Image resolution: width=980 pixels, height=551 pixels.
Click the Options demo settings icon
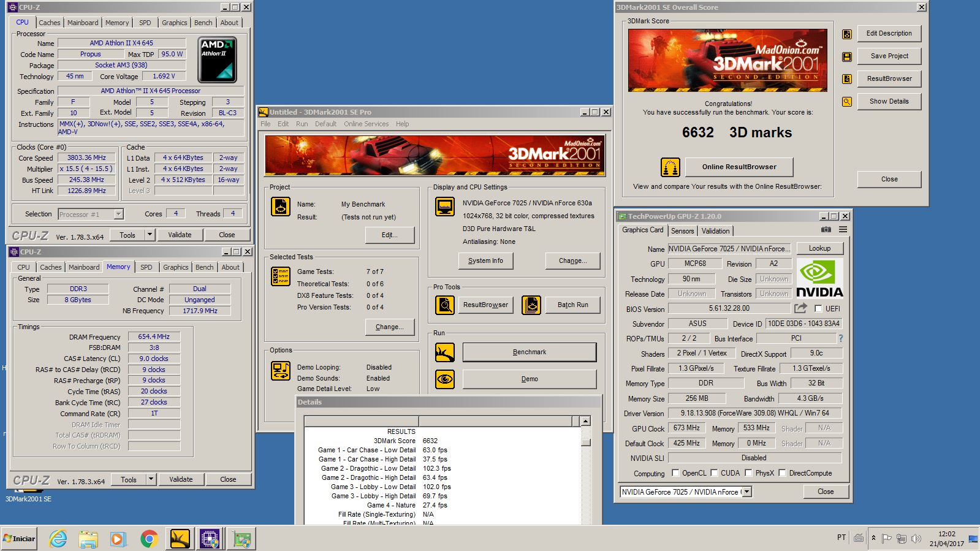click(x=281, y=371)
